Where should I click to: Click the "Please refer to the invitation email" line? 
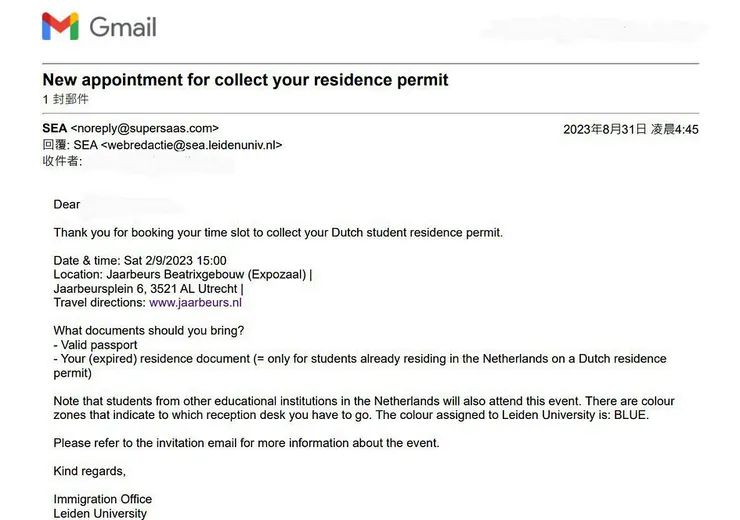click(246, 443)
